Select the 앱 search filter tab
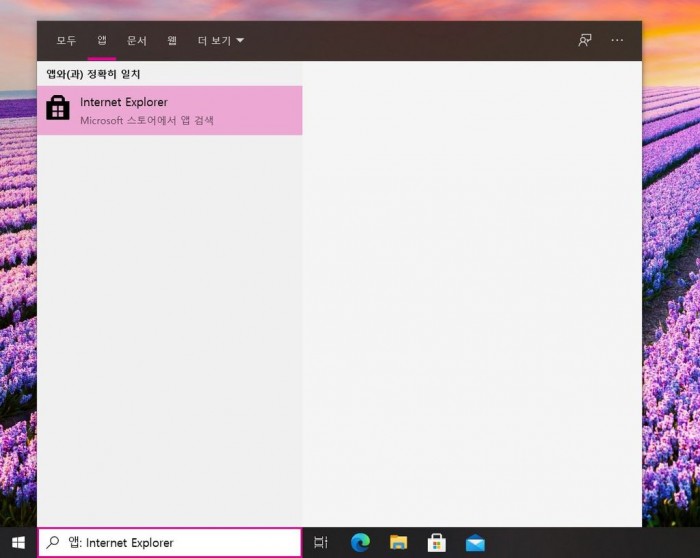Viewport: 700px width, 558px height. [101, 41]
